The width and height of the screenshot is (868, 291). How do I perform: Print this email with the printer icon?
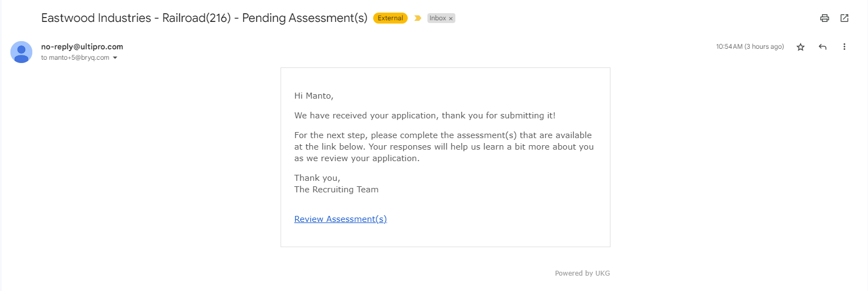pyautogui.click(x=824, y=18)
